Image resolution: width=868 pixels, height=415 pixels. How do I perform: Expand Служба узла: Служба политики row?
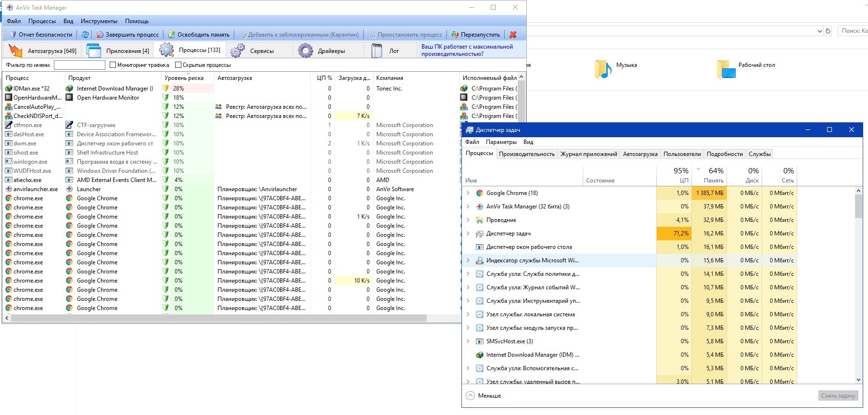click(x=468, y=274)
